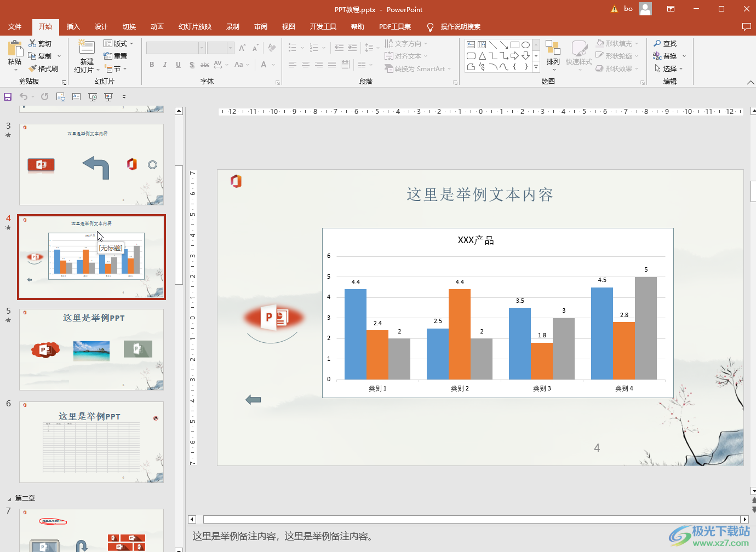Start slideshow from beginning icon in quick toolbar
756x552 pixels.
pos(93,97)
